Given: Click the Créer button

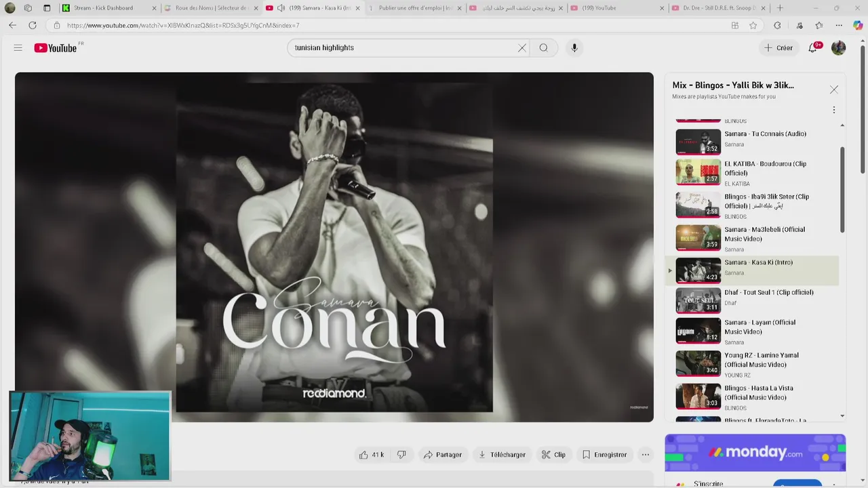Looking at the screenshot, I should [x=778, y=48].
